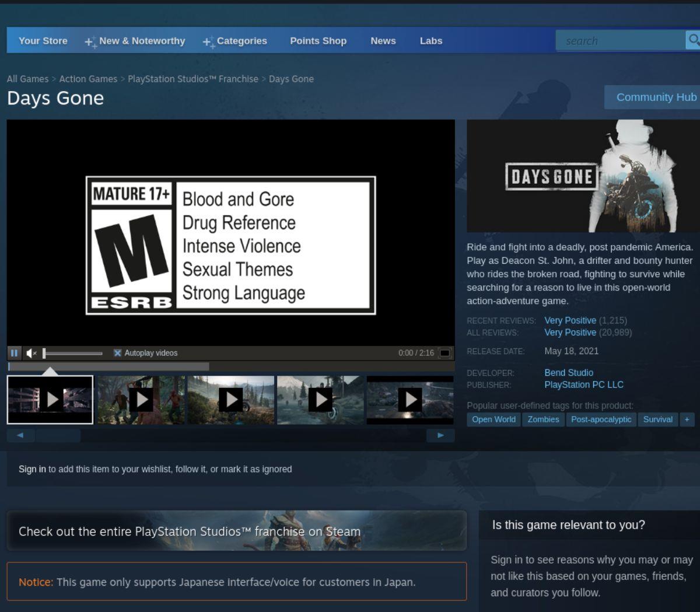Uncheck the Autoplay videos checkbox
700x612 pixels.
(117, 352)
